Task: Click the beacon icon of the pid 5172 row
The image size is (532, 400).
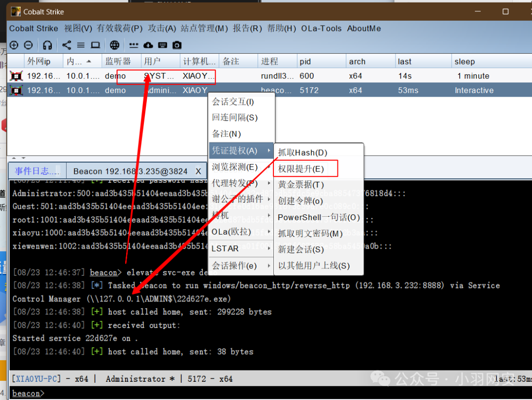Action: [x=16, y=90]
